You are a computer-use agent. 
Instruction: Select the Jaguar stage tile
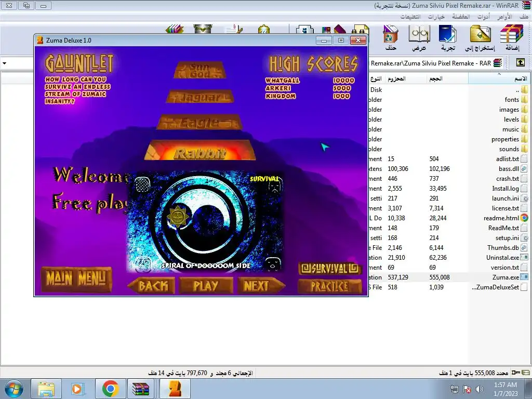200,97
